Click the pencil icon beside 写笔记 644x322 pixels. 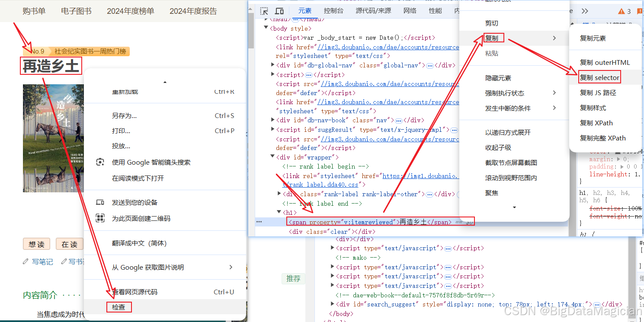click(26, 261)
